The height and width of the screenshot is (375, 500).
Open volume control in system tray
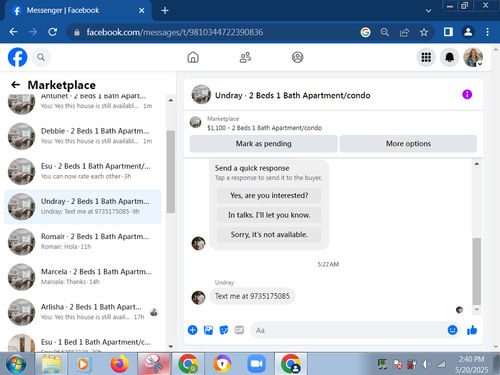(x=426, y=364)
